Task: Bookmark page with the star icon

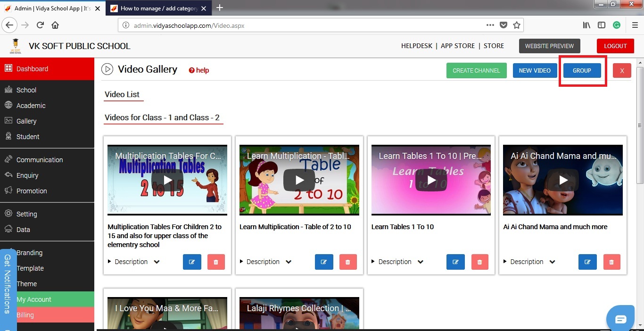Action: tap(517, 25)
